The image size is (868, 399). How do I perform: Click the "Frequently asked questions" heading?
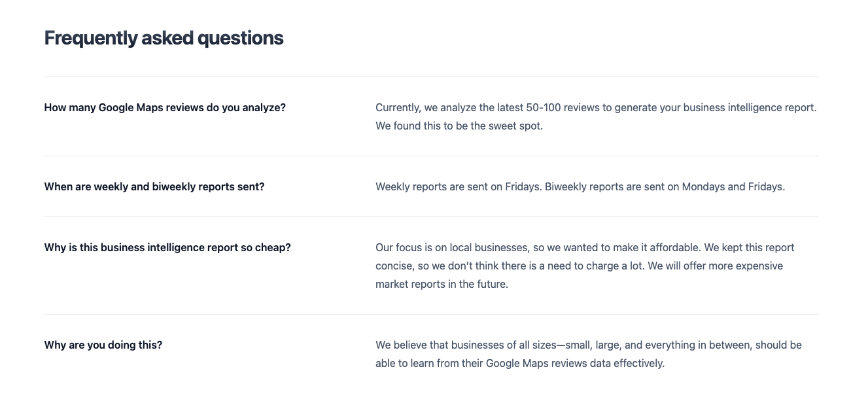(x=164, y=39)
